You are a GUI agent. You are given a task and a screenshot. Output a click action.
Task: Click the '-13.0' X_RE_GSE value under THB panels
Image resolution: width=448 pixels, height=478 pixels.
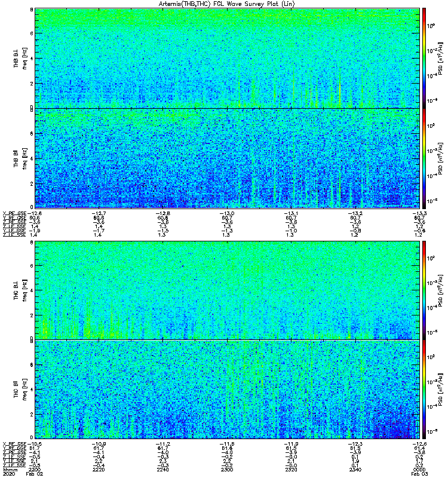pyautogui.click(x=227, y=213)
